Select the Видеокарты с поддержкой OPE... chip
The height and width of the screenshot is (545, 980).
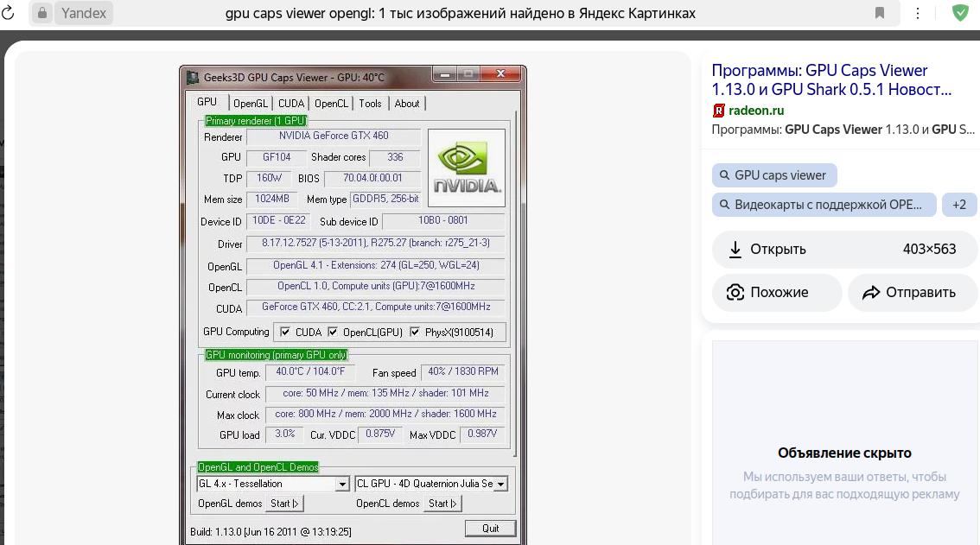824,205
